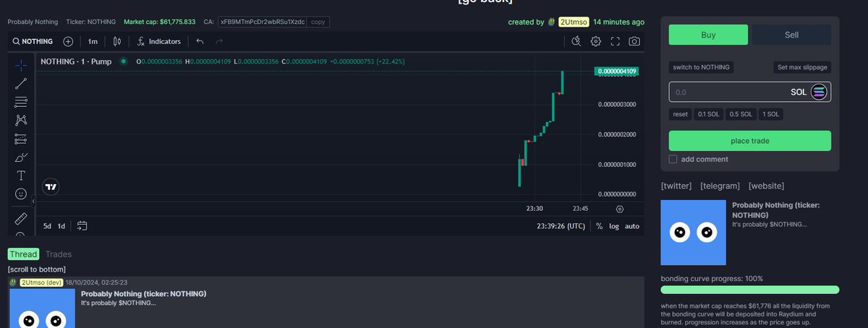
Task: Copy the contract address
Action: coord(318,22)
